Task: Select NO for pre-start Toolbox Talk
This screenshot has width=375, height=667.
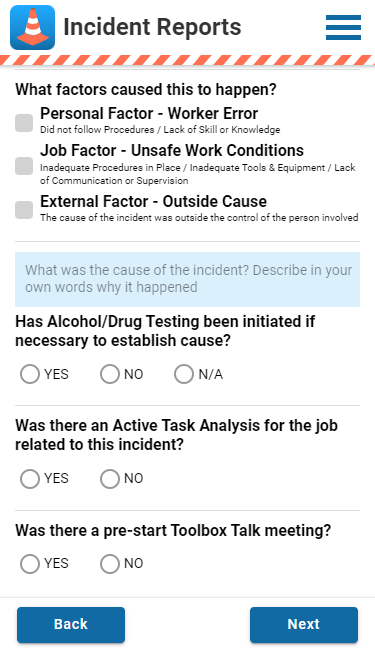Action: [110, 564]
